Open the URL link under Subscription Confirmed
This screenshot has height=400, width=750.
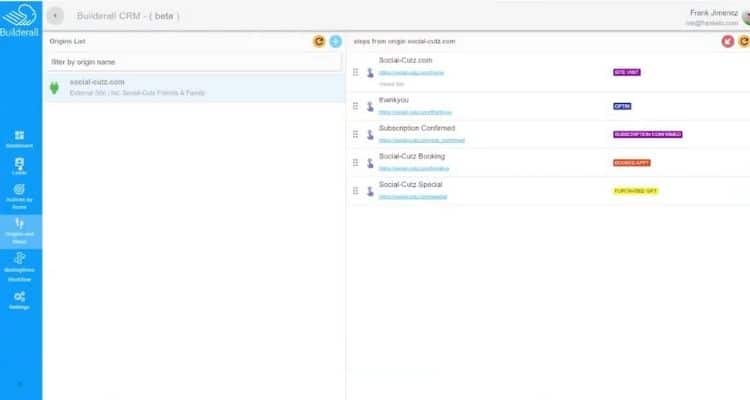[422, 141]
